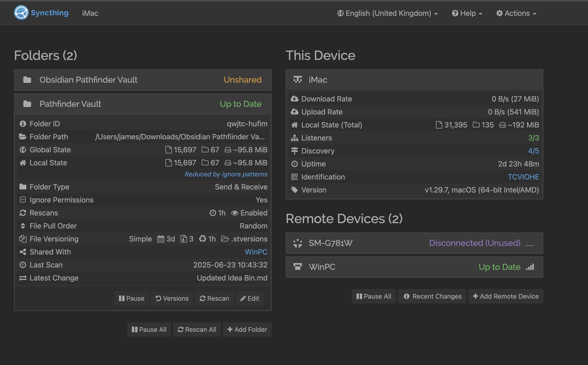This screenshot has width=588, height=365.
Task: Collapse the iMac device panel
Action: click(414, 80)
